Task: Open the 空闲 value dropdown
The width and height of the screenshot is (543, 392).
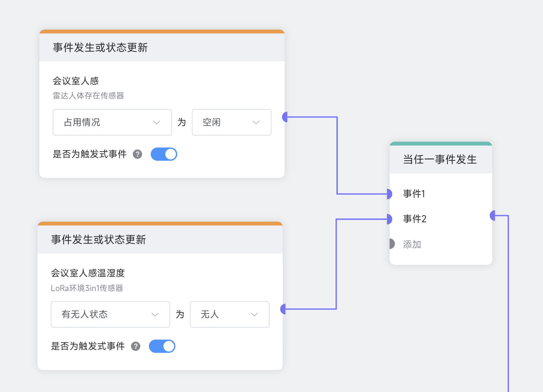Action: [x=231, y=122]
